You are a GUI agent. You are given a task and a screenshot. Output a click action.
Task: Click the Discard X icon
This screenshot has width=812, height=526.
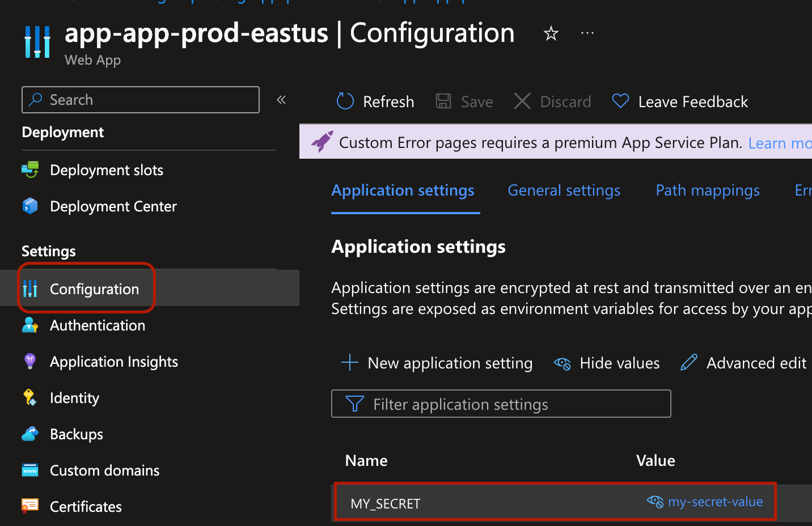point(522,101)
